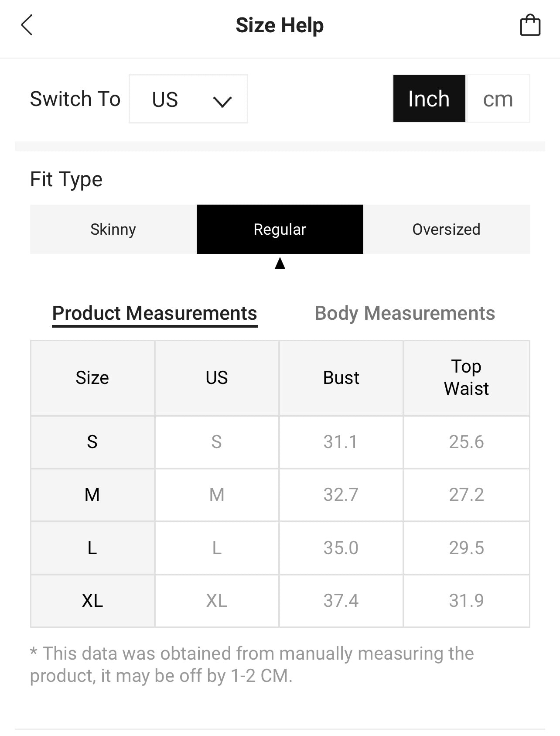Click the dropdown chevron beside US
560x736 pixels.
(x=222, y=102)
